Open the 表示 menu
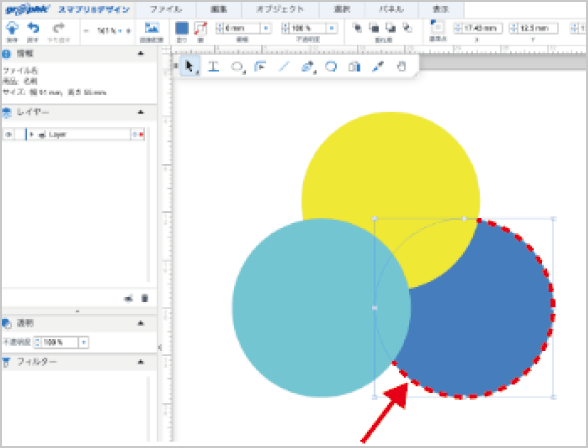The width and height of the screenshot is (588, 448). coord(441,9)
